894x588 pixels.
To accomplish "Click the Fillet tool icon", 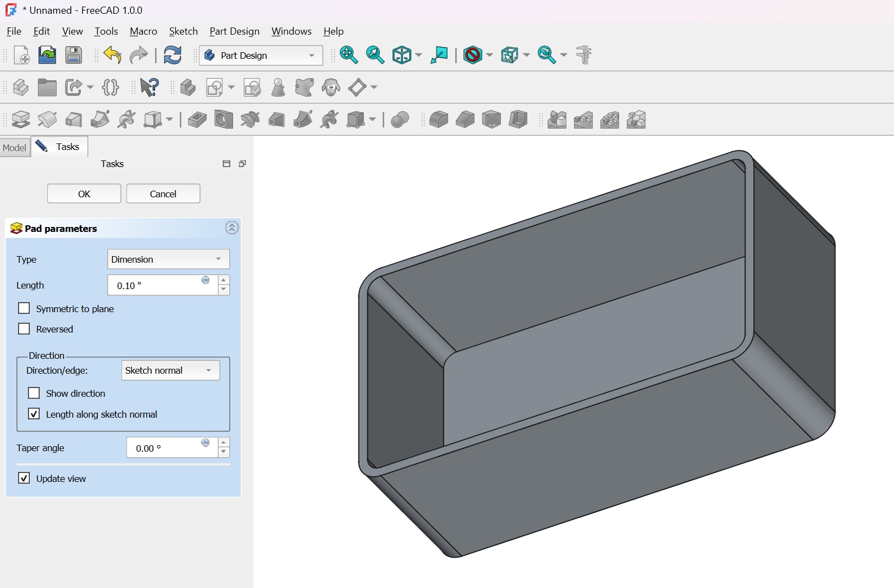I will coord(438,119).
